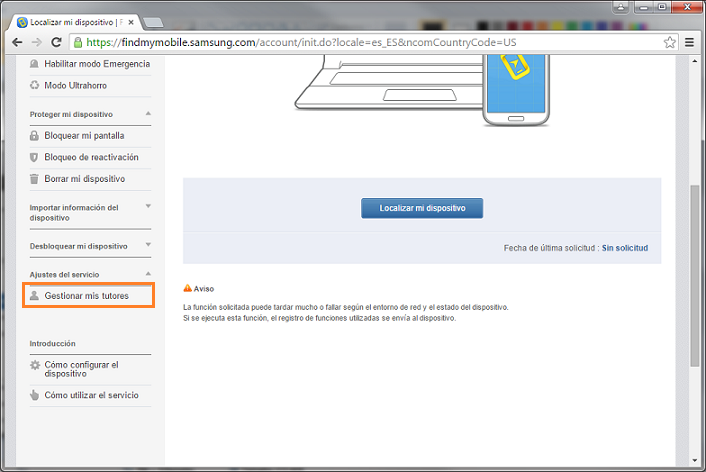Viewport: 706px width, 472px height.
Task: Close the Localizar mi dispositivo tab
Action: point(131,22)
